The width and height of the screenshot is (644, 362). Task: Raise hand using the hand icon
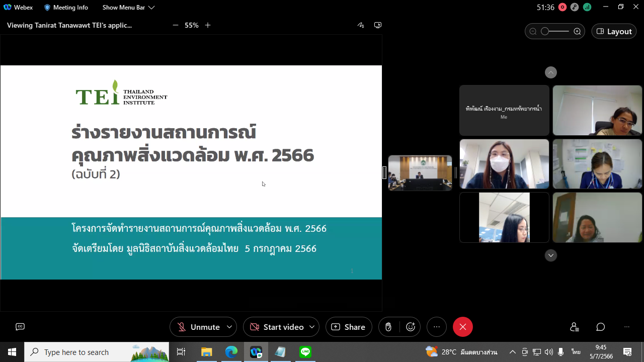point(388,327)
